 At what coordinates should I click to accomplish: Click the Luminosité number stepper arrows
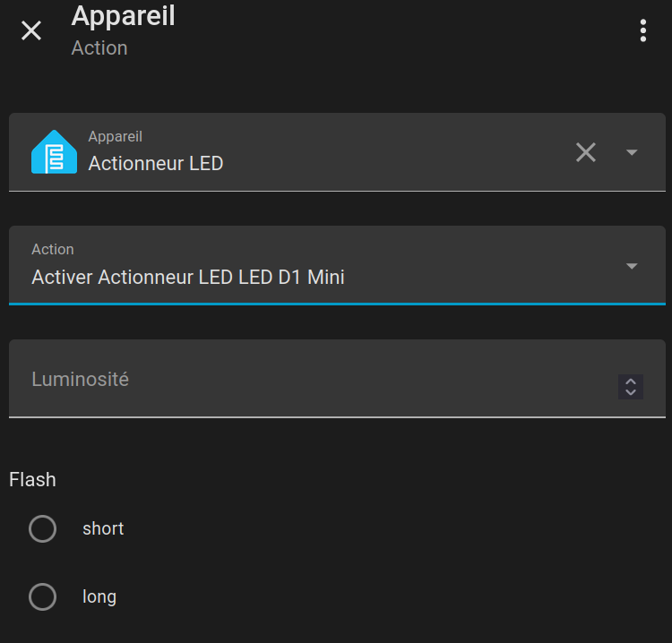point(631,387)
